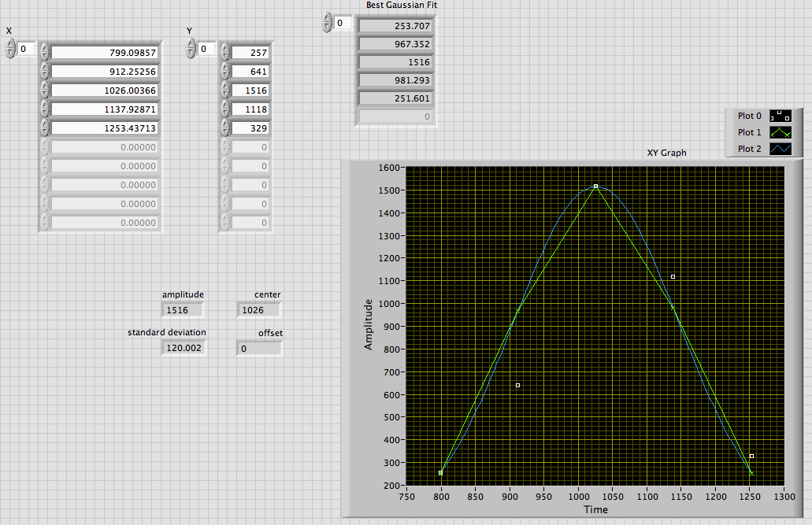The image size is (812, 525).
Task: Click the stepper beside Y value 641
Action: click(x=224, y=72)
